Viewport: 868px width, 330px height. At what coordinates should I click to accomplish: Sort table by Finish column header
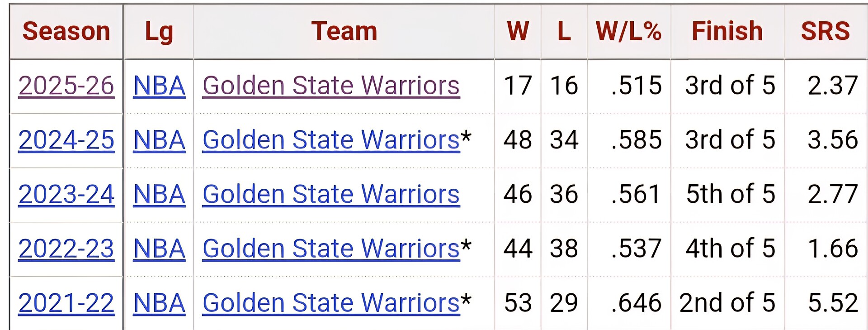click(x=727, y=31)
